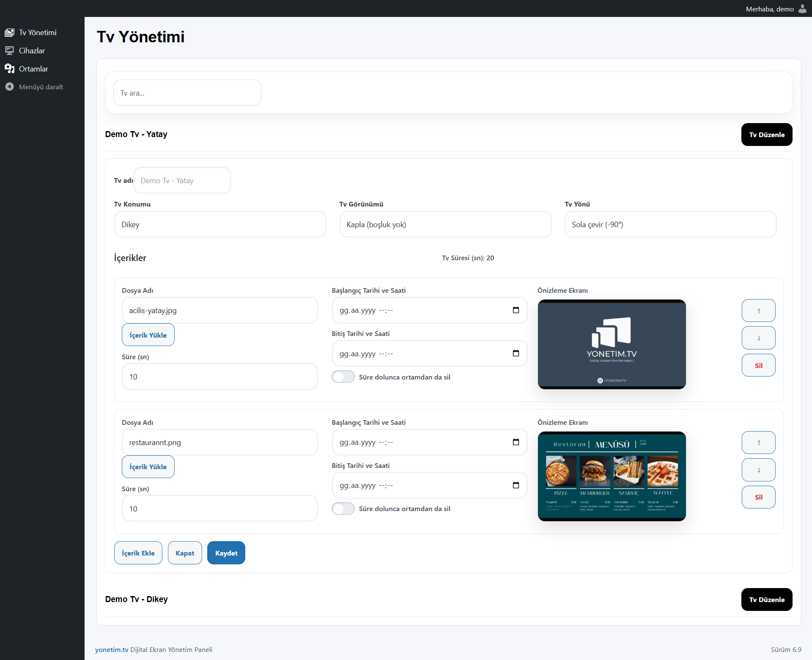Expand the Tv Görünümü dropdown
Viewport: 812px width, 660px height.
(x=445, y=225)
